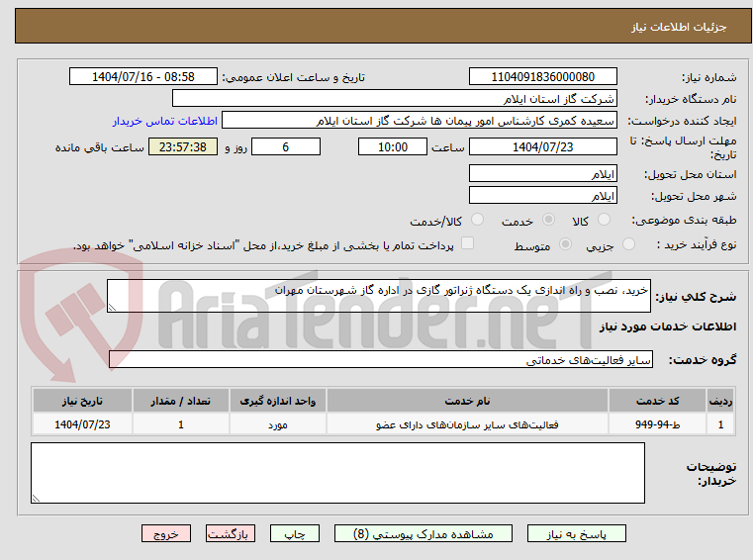This screenshot has height=560, width=753.
Task: Click the شهر محل تحویل field
Action: pos(542,196)
